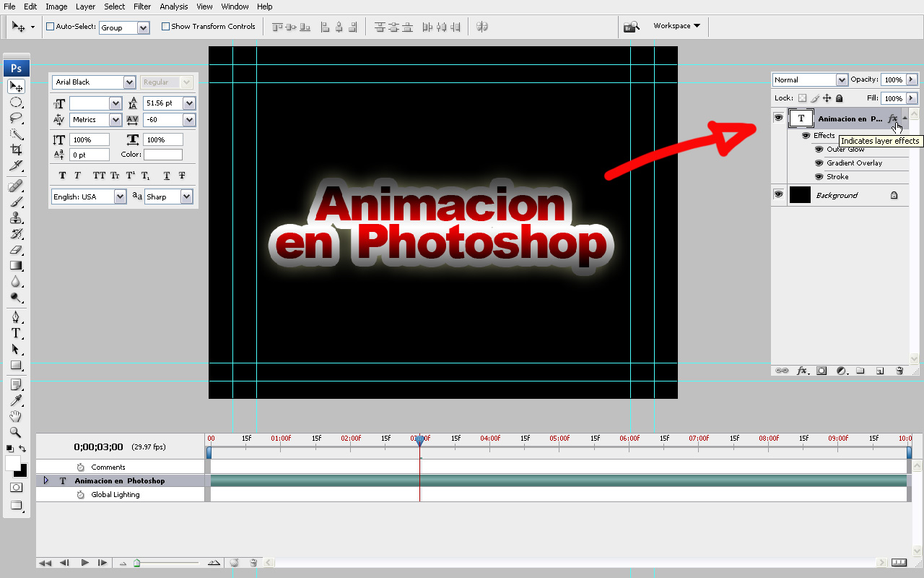Image resolution: width=924 pixels, height=578 pixels.
Task: Add a layer mask
Action: 821,371
